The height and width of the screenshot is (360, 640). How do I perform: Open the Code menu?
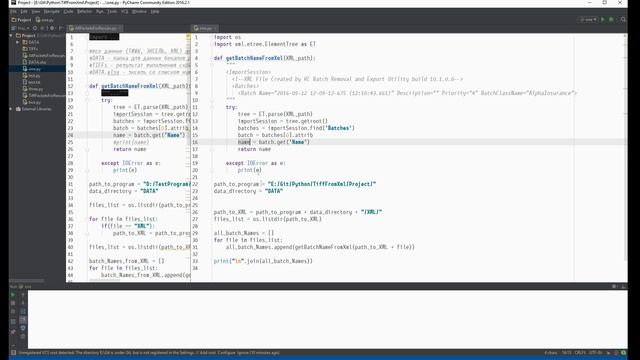(69, 11)
